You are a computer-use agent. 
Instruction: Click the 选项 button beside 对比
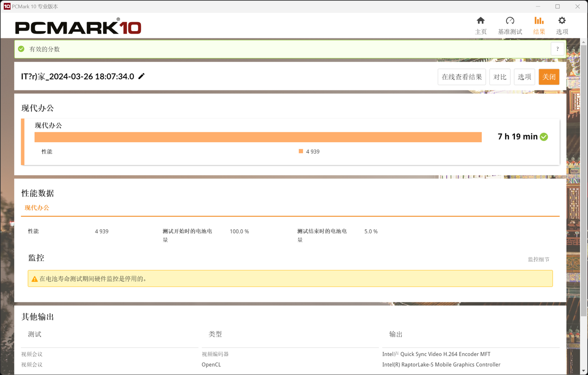point(524,77)
